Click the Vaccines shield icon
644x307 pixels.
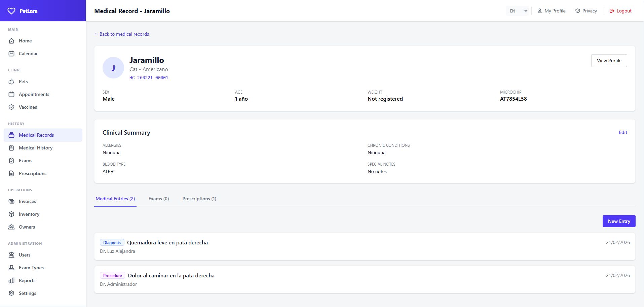(11, 107)
